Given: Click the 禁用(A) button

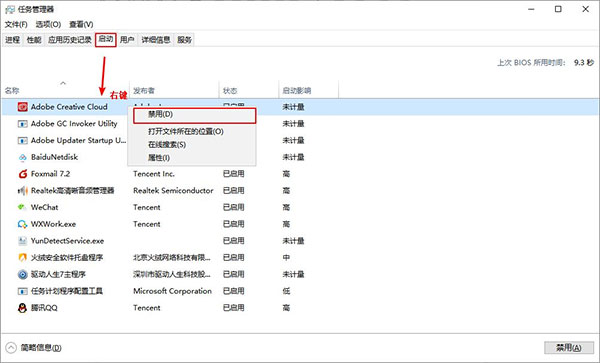Looking at the screenshot, I should (569, 348).
